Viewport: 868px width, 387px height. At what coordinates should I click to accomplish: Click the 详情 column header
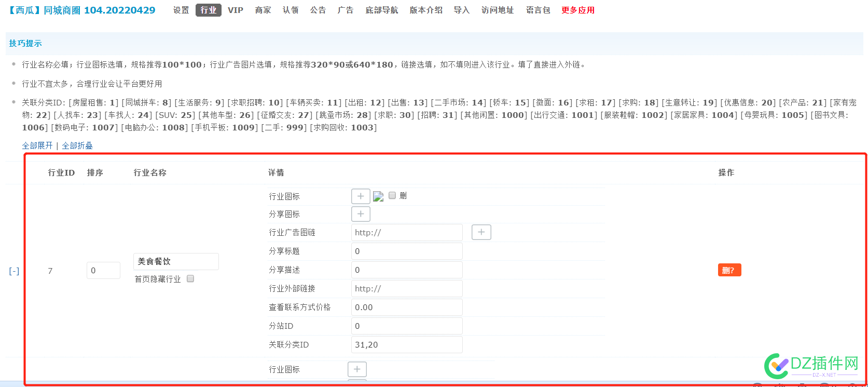click(x=276, y=172)
